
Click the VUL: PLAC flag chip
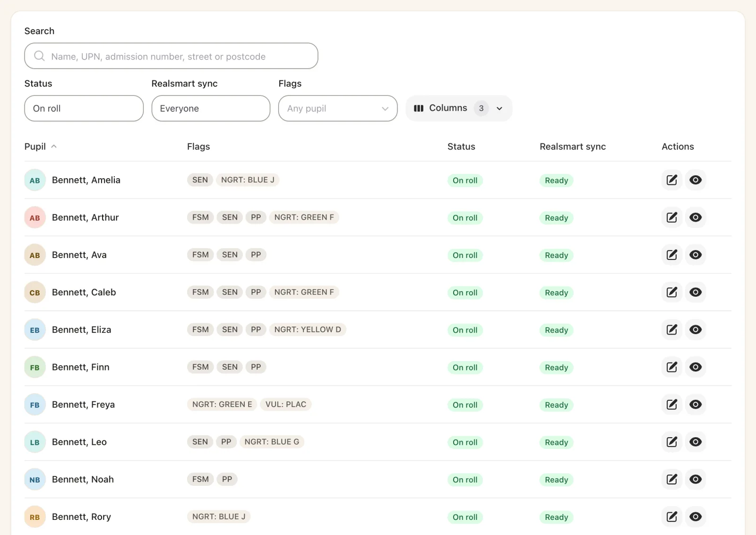286,405
